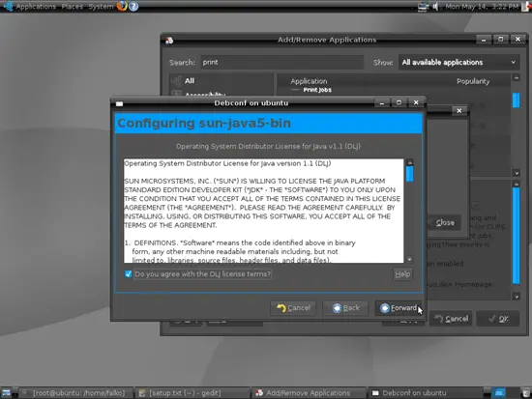Open the Show dropdown 'All available applications'

(x=458, y=63)
